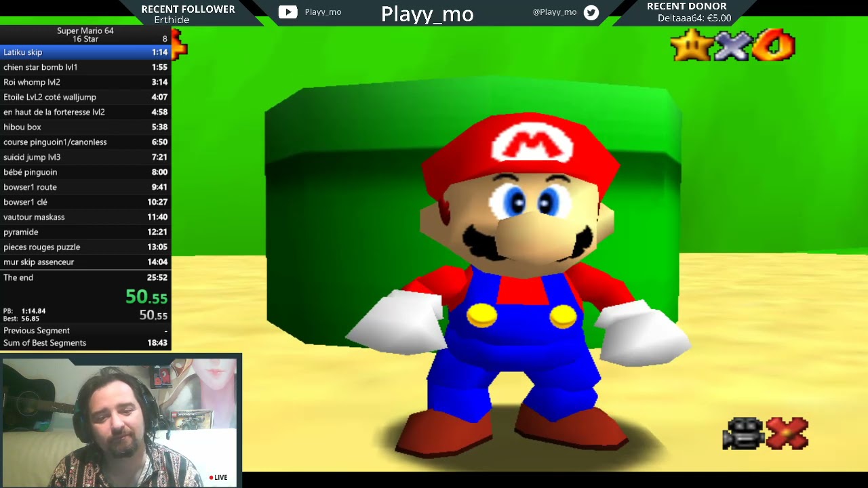
Task: Click the @Playy_mo Twitter handle
Action: tap(555, 12)
